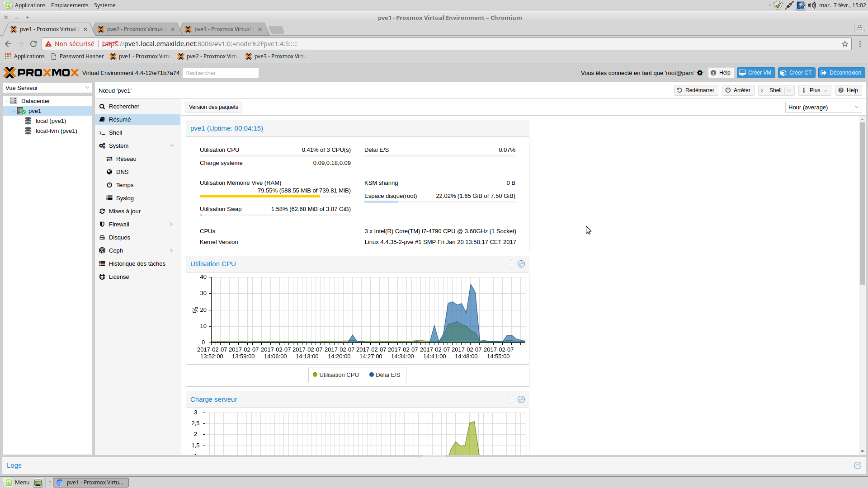Toggle Utilisation CPU series in legend
Viewport: 868px width, 488px height.
pyautogui.click(x=336, y=375)
